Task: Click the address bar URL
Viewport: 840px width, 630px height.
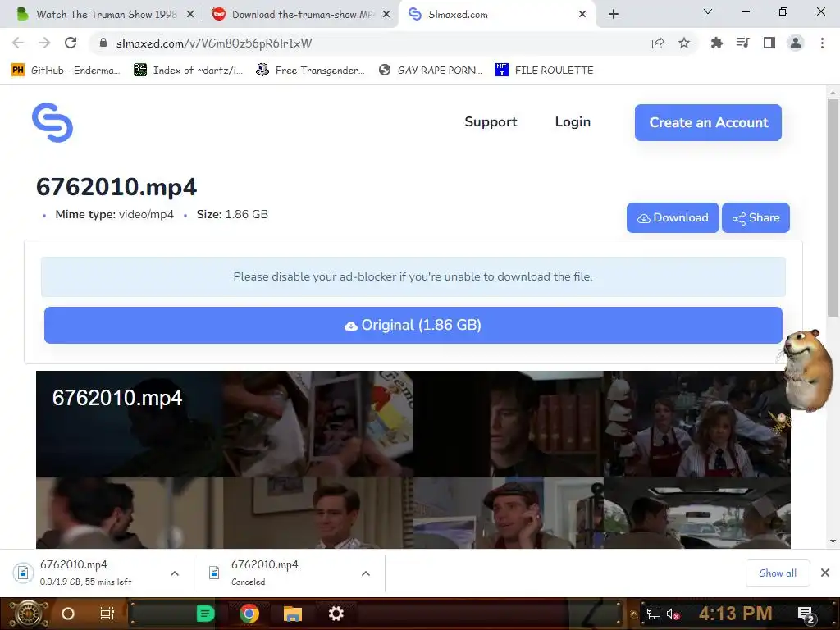Action: point(214,43)
